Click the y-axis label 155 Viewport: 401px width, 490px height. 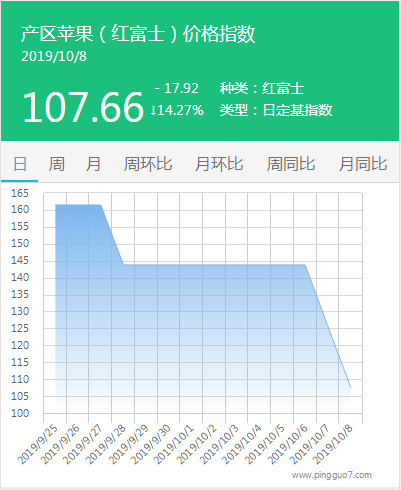pyautogui.click(x=20, y=226)
